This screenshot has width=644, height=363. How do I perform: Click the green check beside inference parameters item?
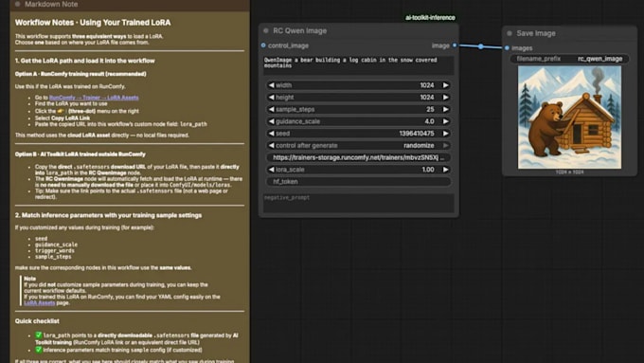(x=39, y=350)
